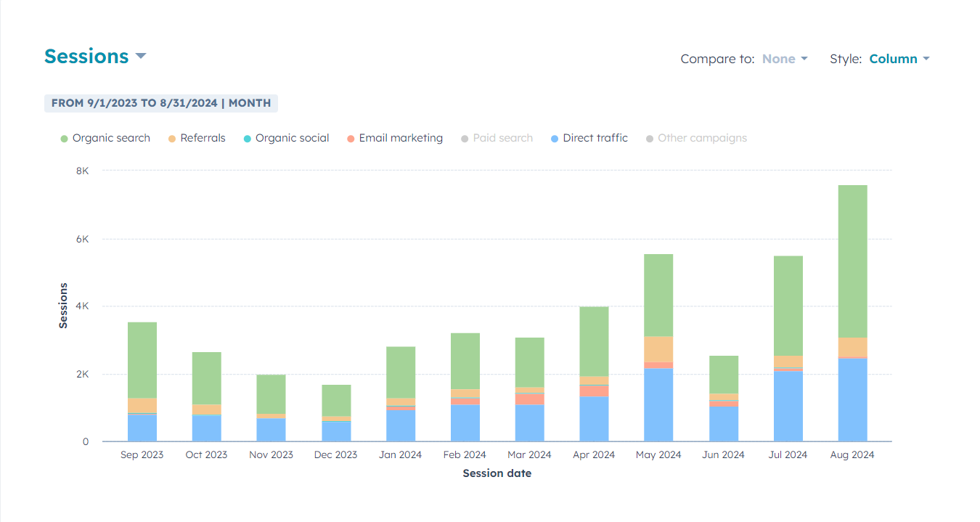Toggle Organic search legend series
Viewport: 980px width, 522px height.
(x=105, y=139)
